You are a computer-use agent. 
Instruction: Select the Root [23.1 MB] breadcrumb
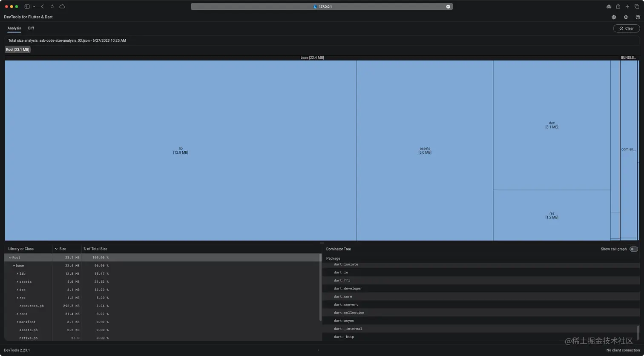coord(17,50)
